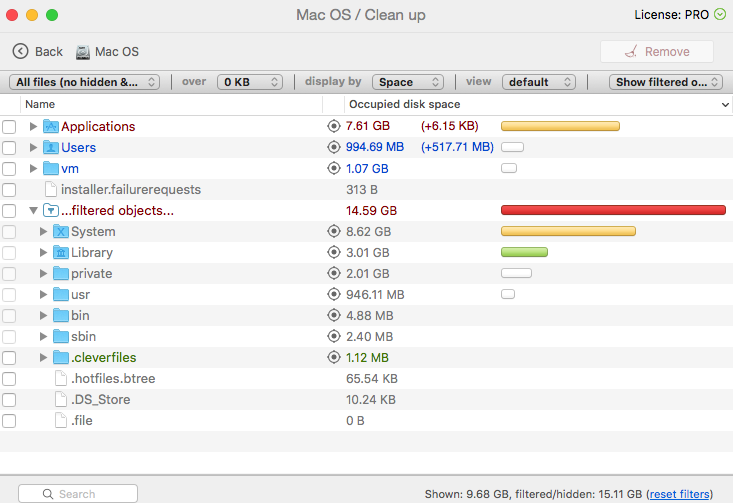The height and width of the screenshot is (503, 733).
Task: Check the .hotfiles.btree row checkbox
Action: pyautogui.click(x=9, y=379)
